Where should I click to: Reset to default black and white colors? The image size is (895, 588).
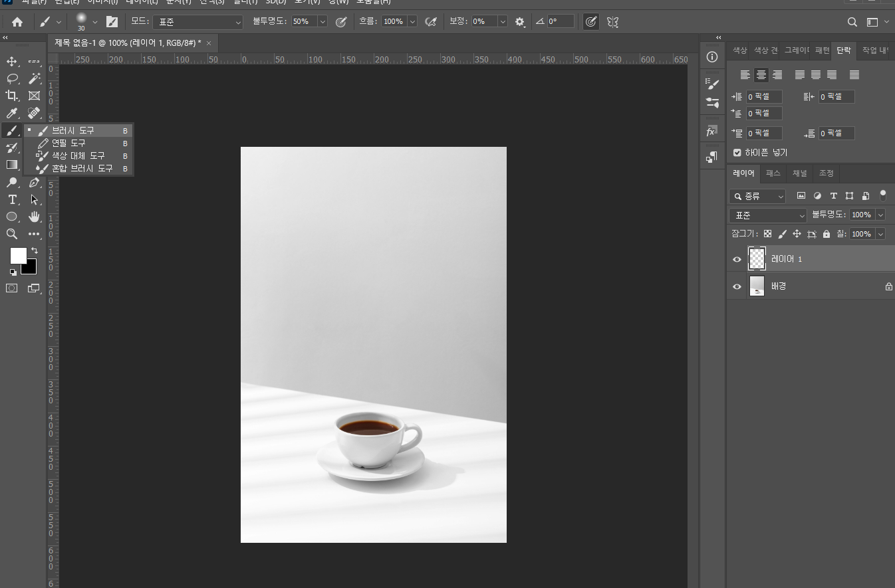(x=13, y=272)
